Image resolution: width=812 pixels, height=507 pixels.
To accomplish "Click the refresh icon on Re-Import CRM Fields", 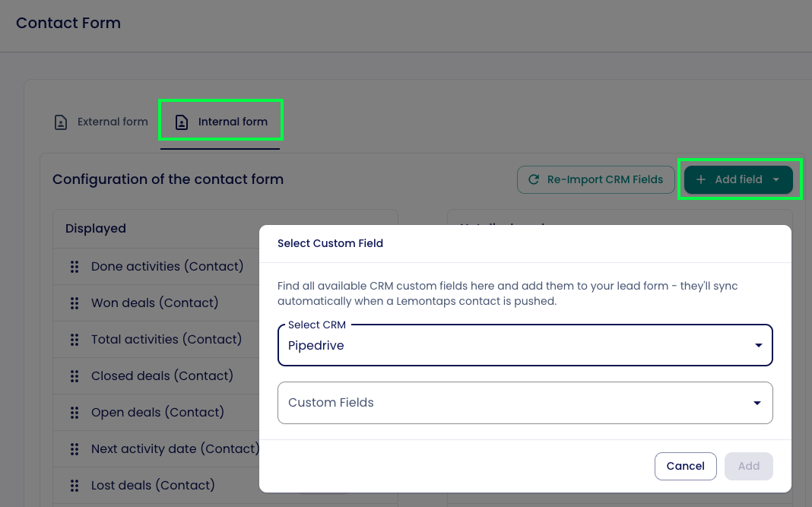I will click(534, 180).
